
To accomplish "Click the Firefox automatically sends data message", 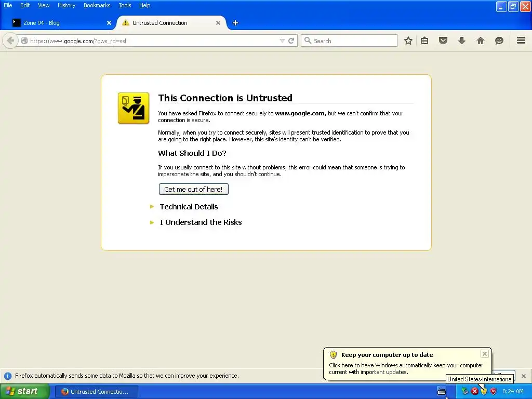I will tap(127, 376).
